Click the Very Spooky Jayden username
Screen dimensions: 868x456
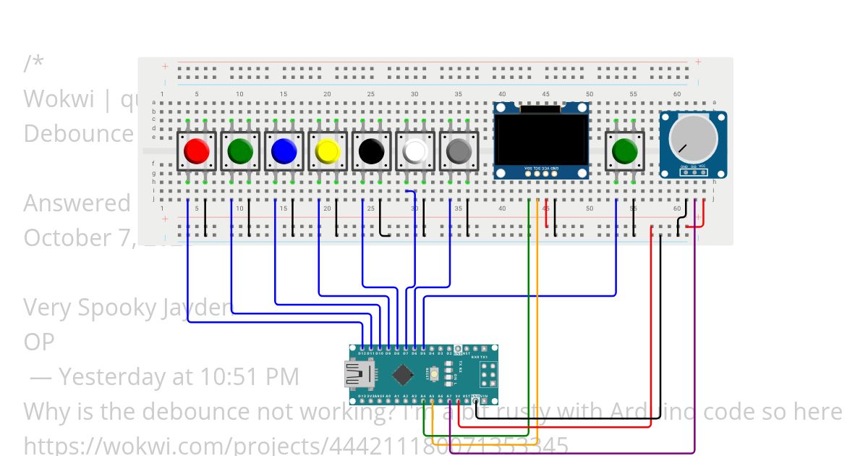coord(127,308)
